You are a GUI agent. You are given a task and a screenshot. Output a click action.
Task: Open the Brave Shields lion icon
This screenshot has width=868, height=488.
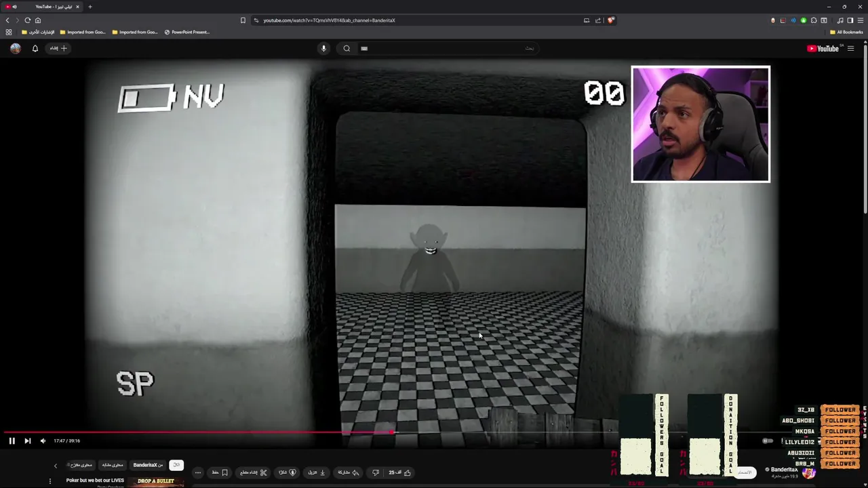610,20
